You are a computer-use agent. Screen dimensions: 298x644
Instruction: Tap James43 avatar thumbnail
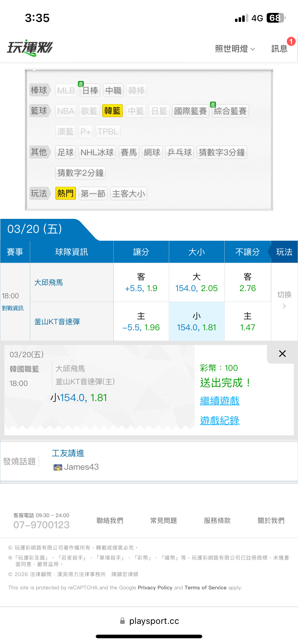click(58, 467)
